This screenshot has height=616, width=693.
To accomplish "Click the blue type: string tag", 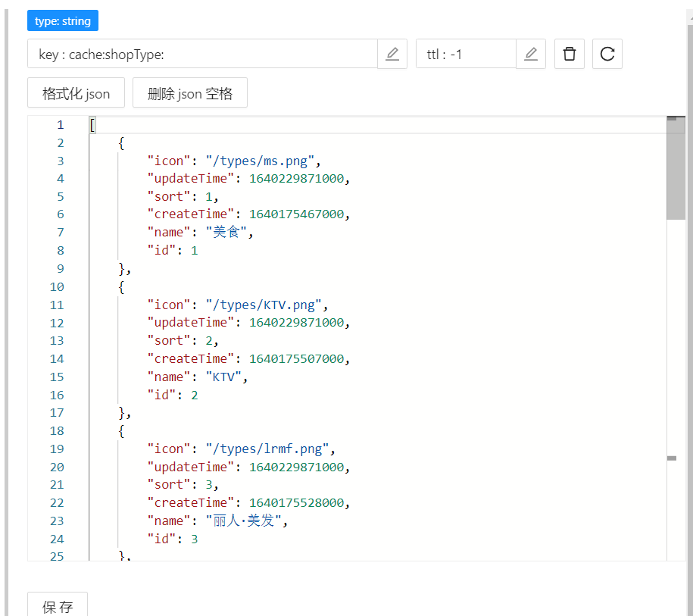I will click(63, 21).
